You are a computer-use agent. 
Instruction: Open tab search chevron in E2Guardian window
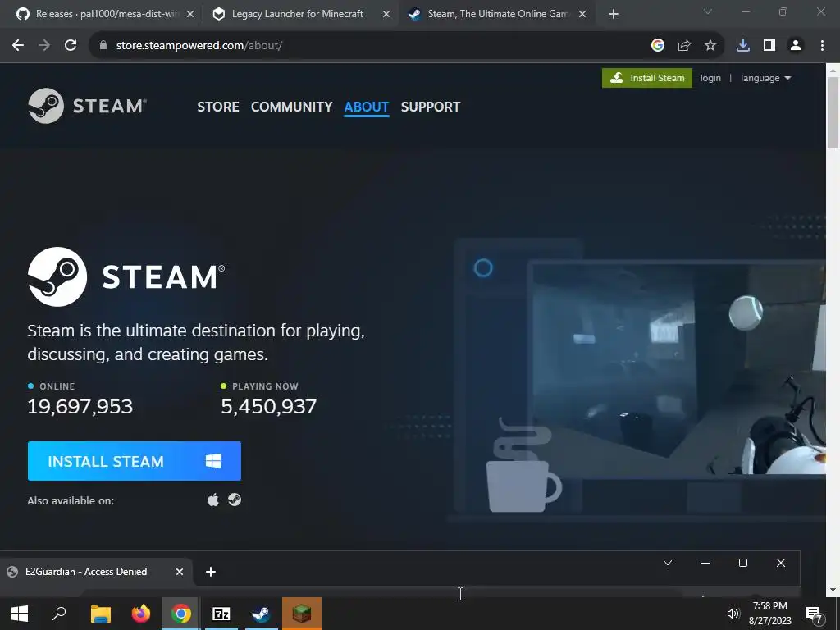(x=668, y=563)
